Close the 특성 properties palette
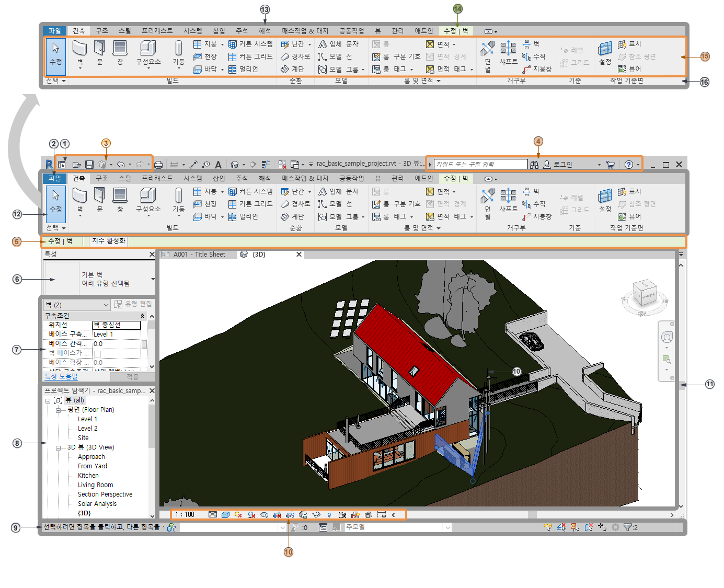The image size is (724, 588). coord(152,255)
